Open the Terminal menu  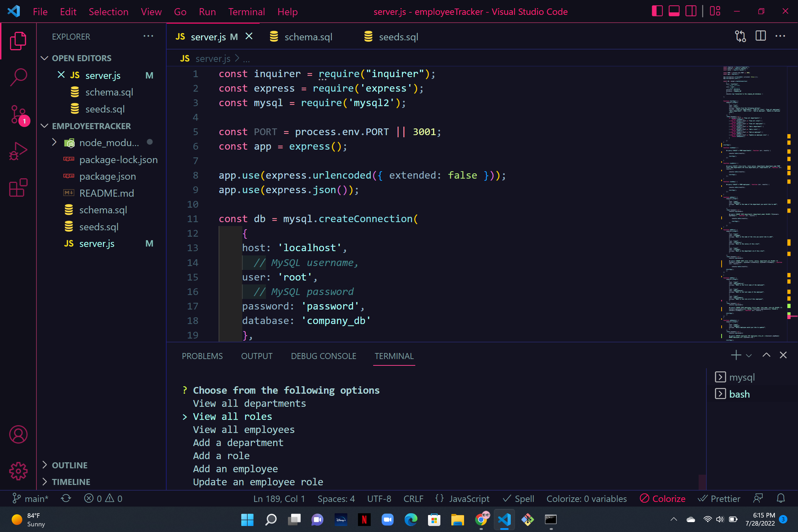coord(246,11)
